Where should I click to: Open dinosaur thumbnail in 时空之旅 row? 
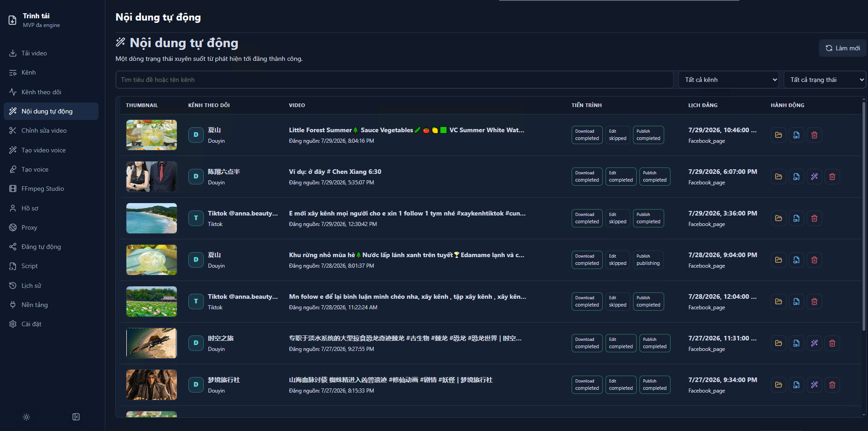point(152,343)
